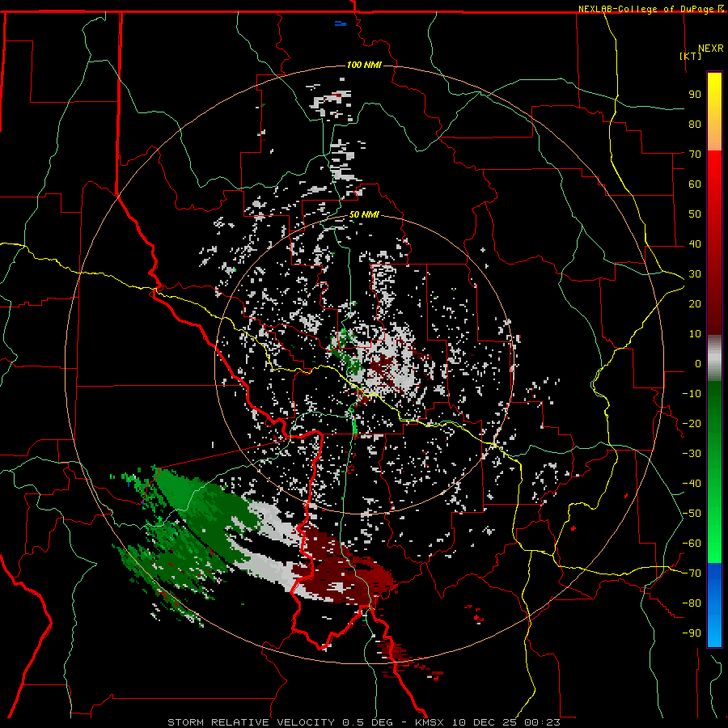
Task: Pick the gray zero-velocity segment of color bar
Action: click(x=714, y=358)
